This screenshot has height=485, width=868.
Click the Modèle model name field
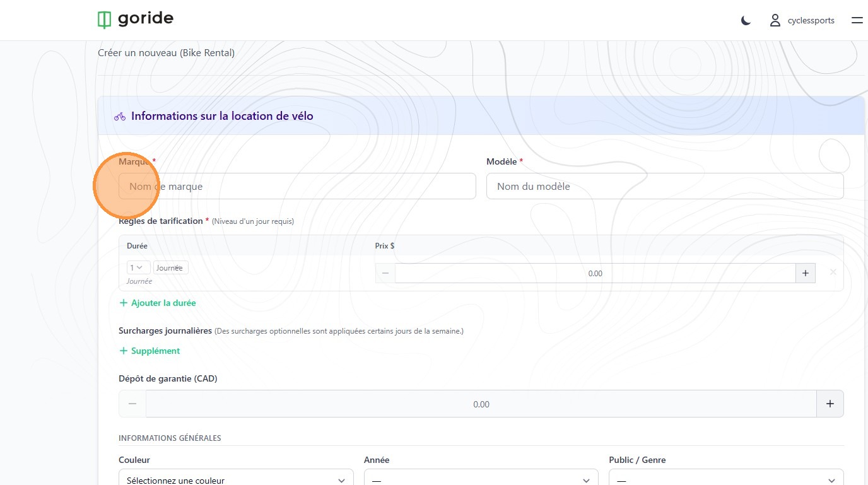[x=664, y=187]
